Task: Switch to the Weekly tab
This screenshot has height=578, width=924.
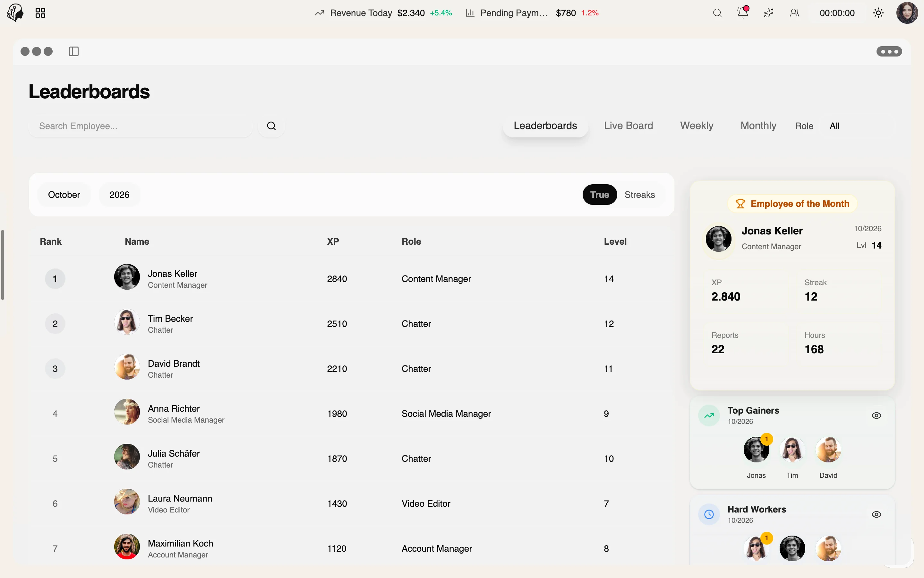Action: coord(697,126)
